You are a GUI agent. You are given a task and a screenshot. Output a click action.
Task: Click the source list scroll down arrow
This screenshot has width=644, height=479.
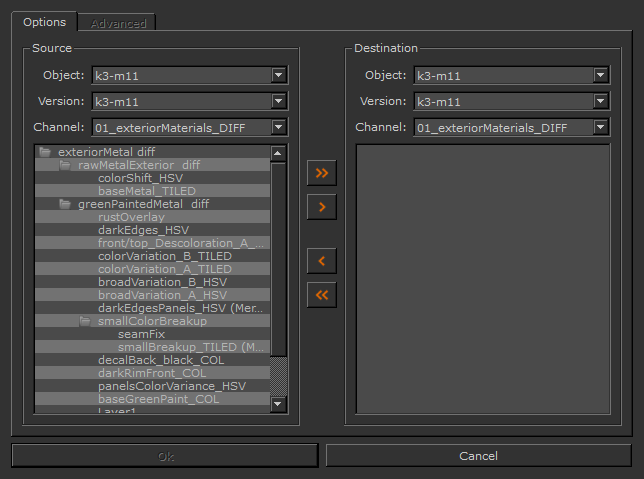click(279, 403)
